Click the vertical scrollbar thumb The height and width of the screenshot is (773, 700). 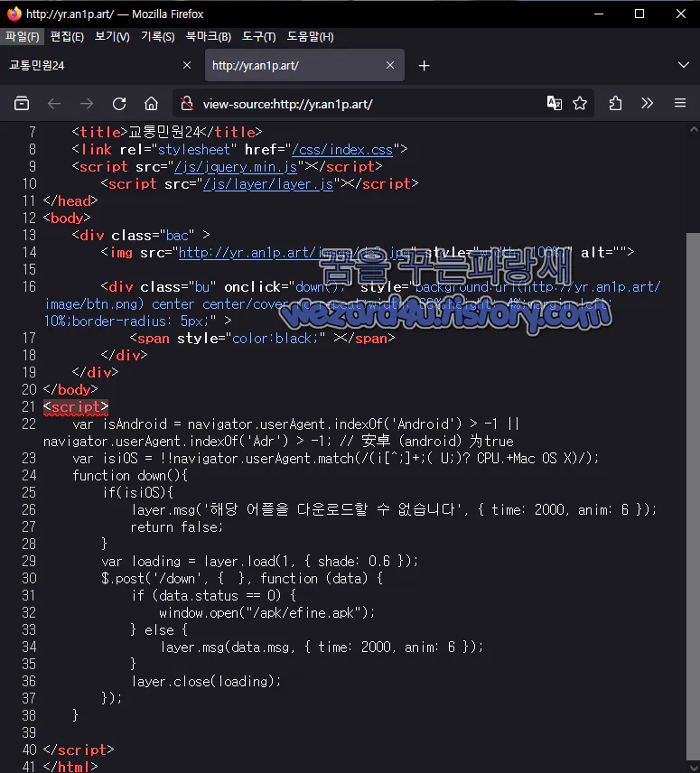pos(693,496)
